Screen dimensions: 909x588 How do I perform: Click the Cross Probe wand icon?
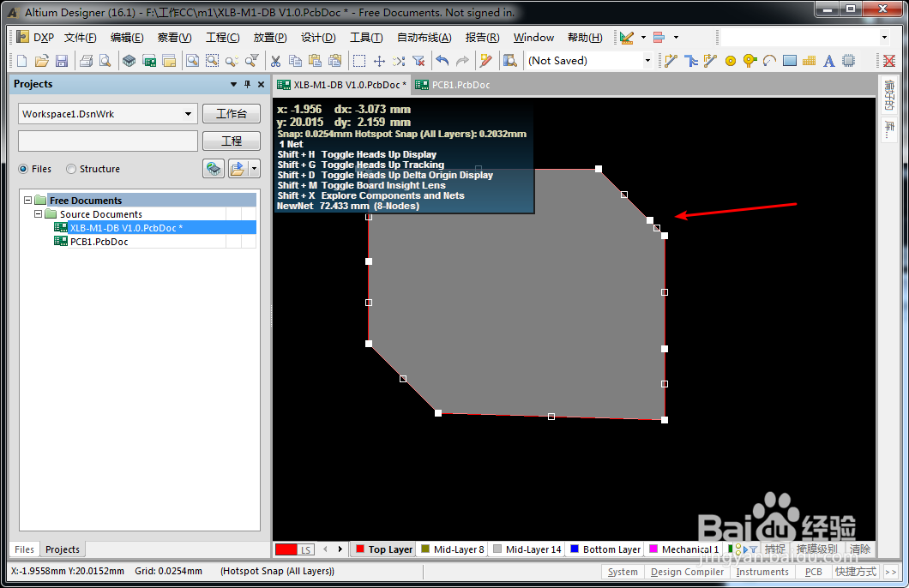point(486,61)
